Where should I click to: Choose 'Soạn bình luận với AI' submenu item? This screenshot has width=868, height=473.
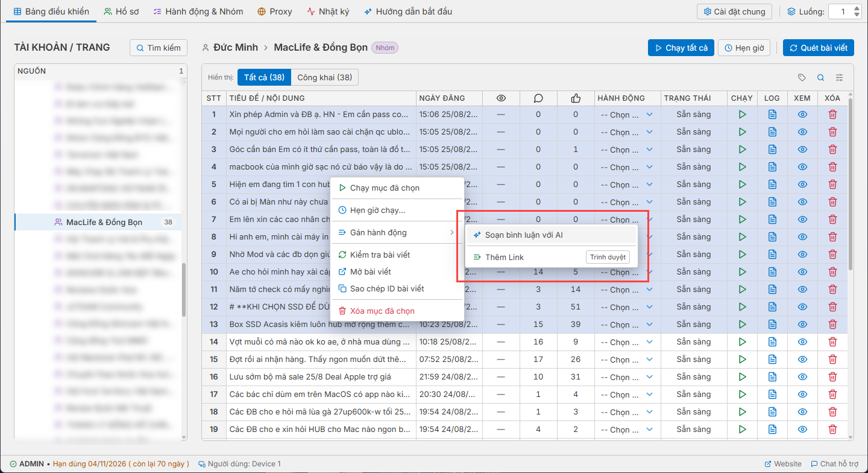[552, 235]
